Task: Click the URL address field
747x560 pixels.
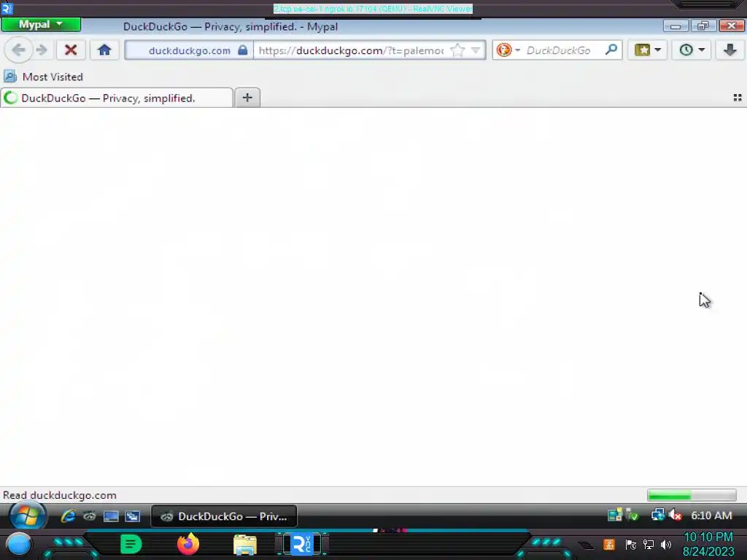Action: [x=351, y=50]
